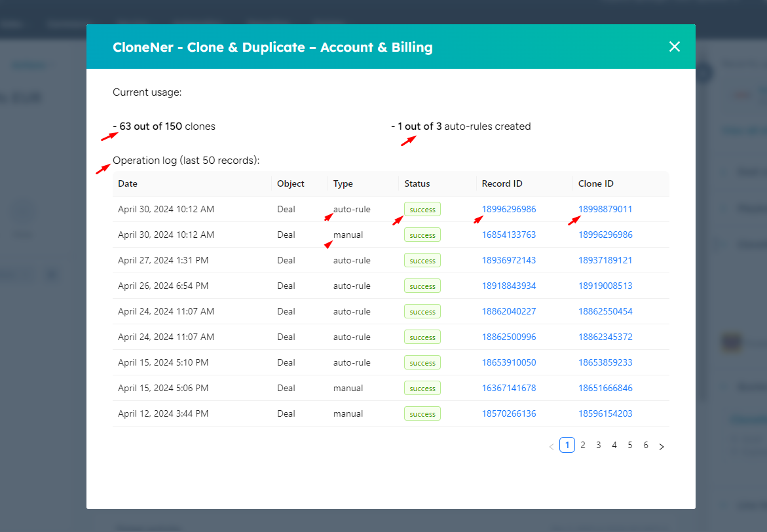
Task: Click the success badge on the top auto-rule row
Action: coord(422,209)
